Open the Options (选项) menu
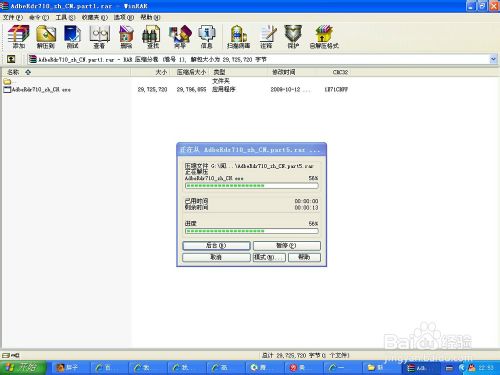 pos(124,17)
